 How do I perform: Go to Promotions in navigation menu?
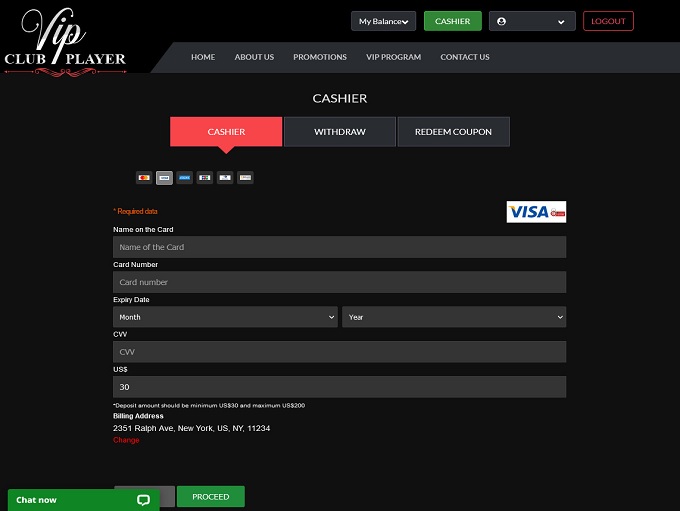pos(320,57)
